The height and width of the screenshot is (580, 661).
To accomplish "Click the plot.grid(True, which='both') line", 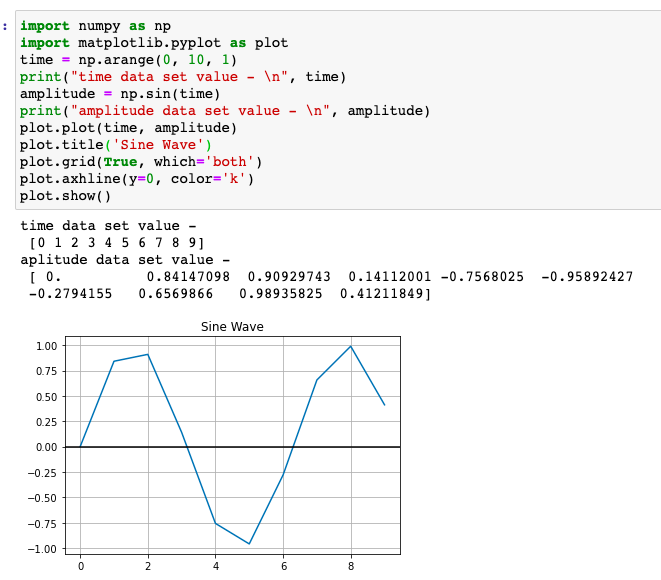I will (x=141, y=162).
